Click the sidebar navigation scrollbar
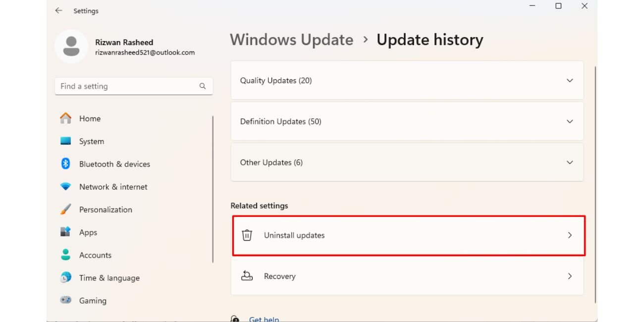 (x=213, y=189)
